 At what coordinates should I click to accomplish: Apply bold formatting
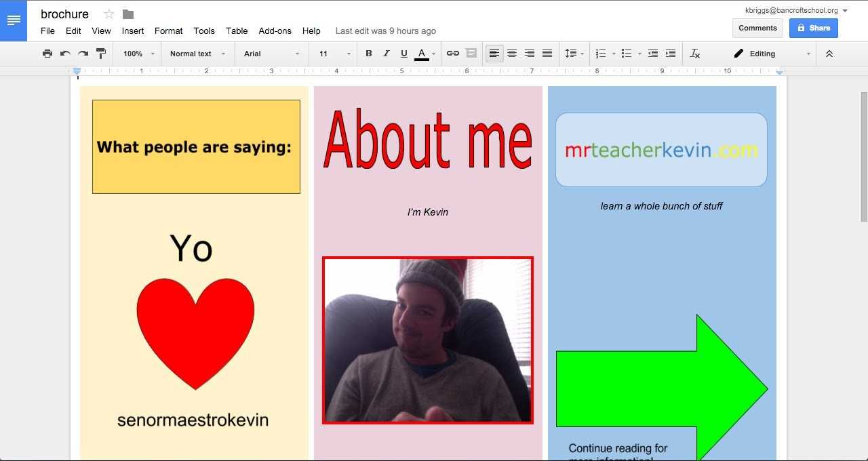coord(368,54)
